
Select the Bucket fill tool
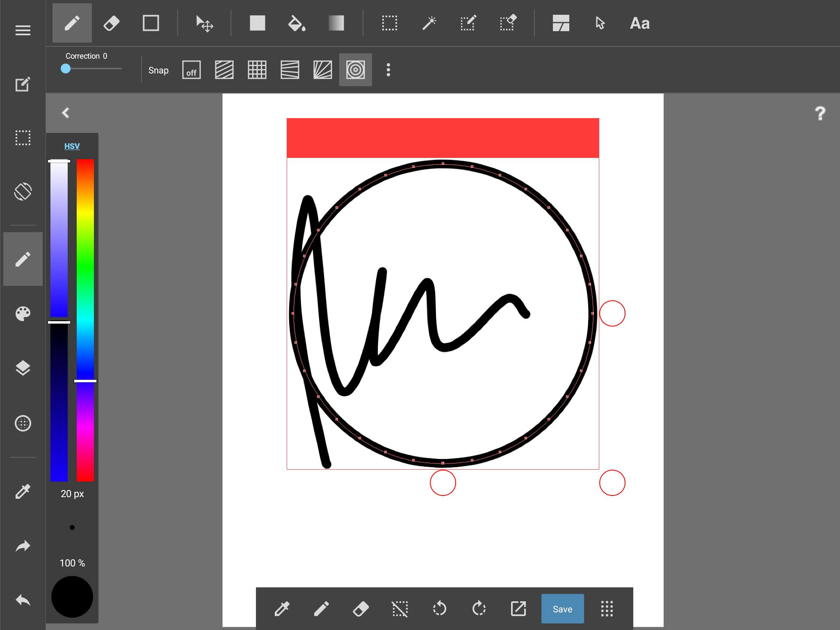click(x=297, y=23)
